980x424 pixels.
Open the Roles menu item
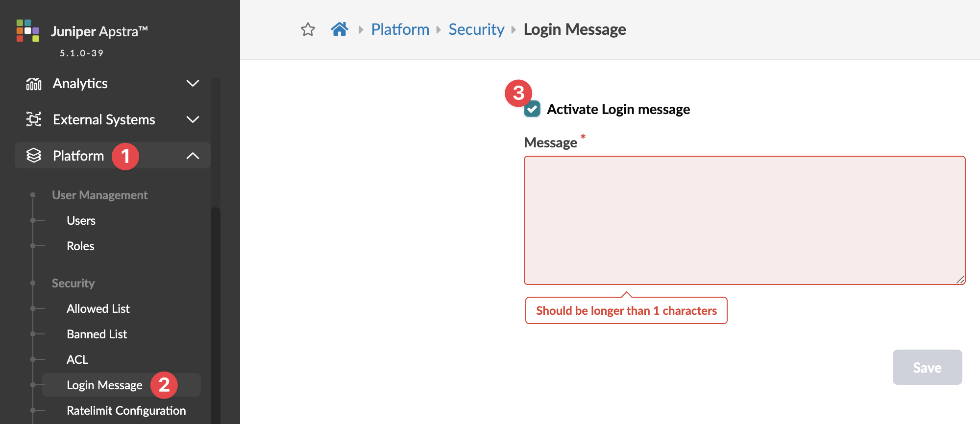tap(80, 246)
